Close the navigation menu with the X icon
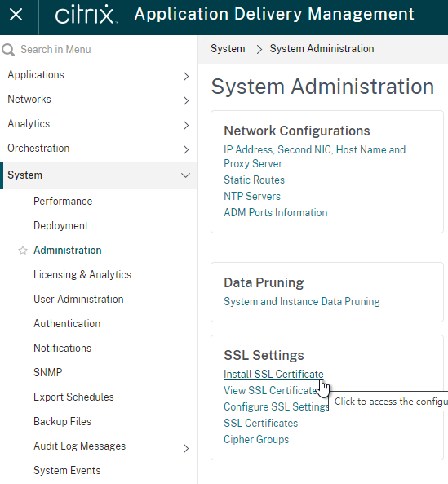Screen dimensions: 448x484 (16, 15)
